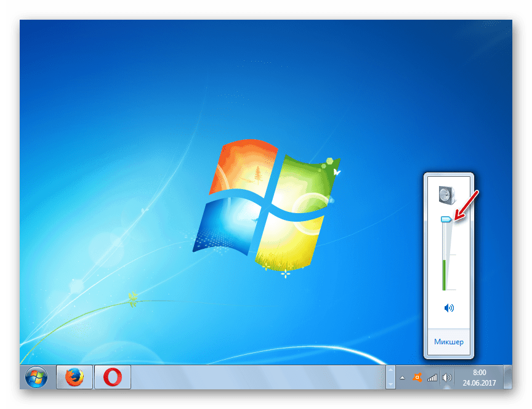Launch Firefox from the taskbar
The width and height of the screenshot is (532, 409).
75,376
